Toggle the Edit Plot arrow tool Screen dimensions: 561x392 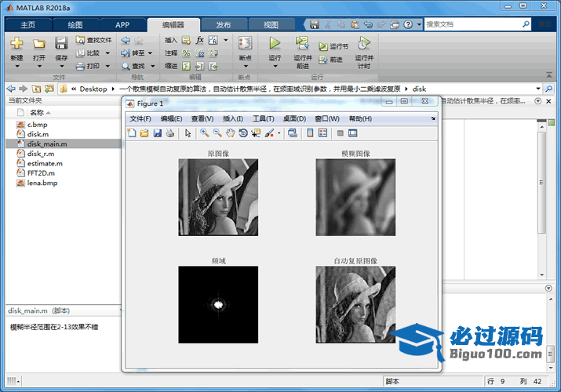coord(188,133)
